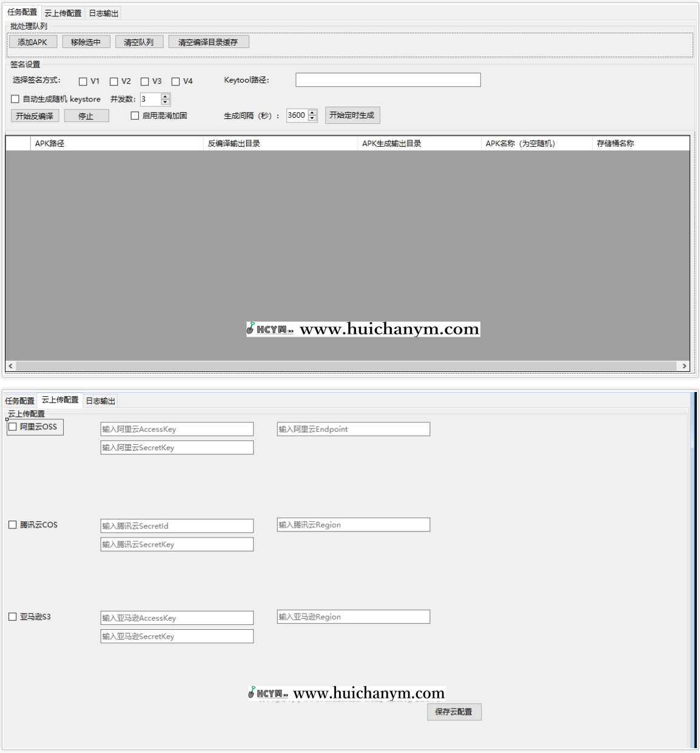700x753 pixels.
Task: Save cloud settings with 保存云配置
Action: click(x=454, y=712)
